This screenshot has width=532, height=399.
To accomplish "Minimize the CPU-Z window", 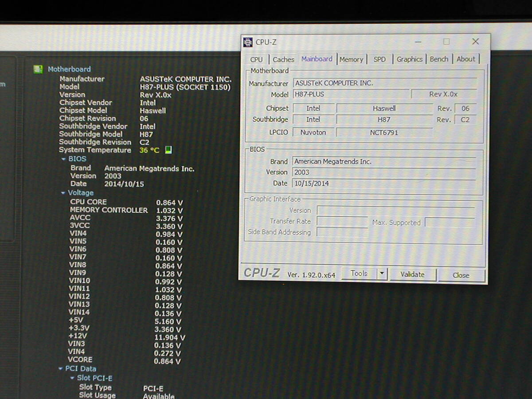I will point(418,42).
